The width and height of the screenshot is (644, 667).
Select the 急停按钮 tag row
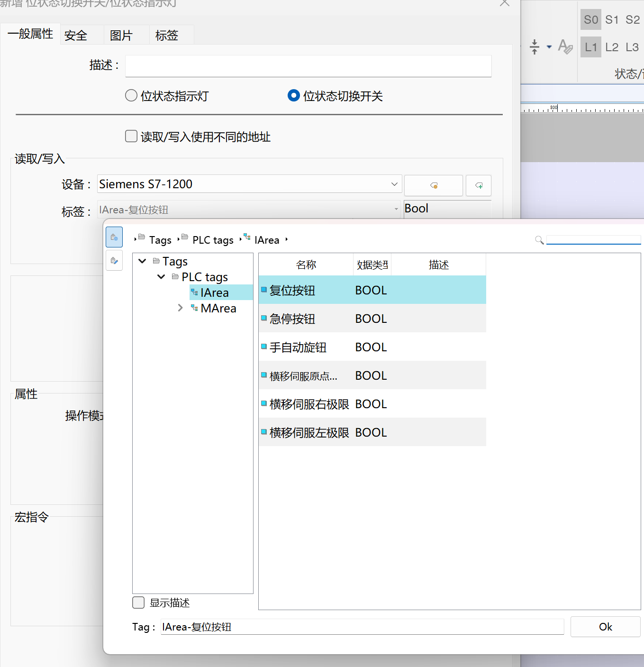point(292,319)
